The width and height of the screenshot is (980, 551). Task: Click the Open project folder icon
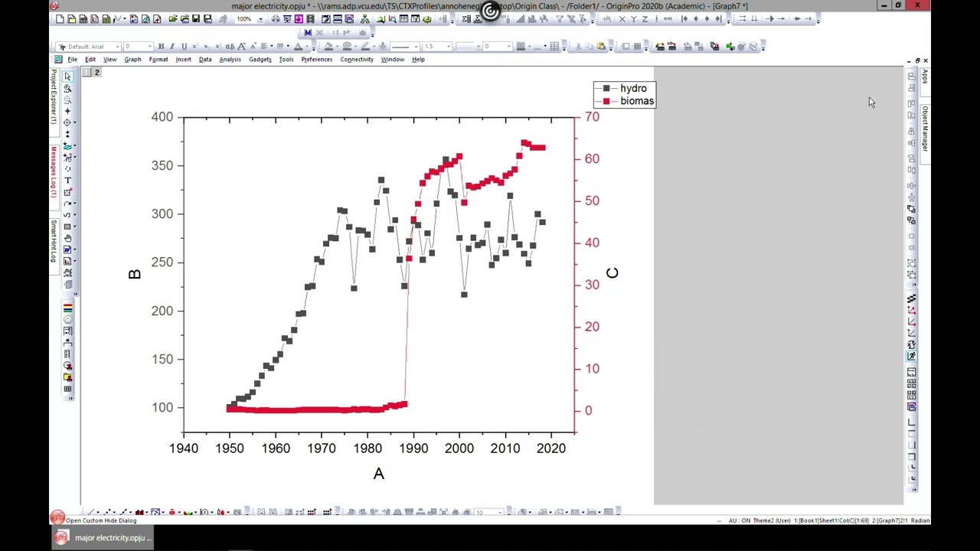(172, 18)
